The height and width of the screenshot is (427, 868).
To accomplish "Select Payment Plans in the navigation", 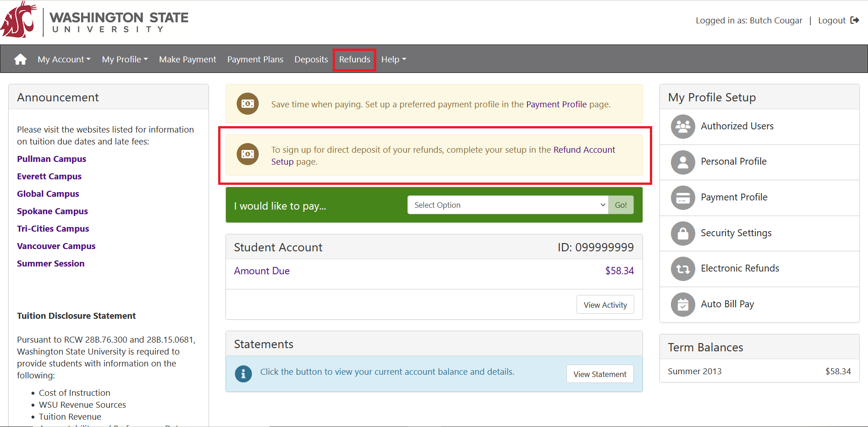I will click(255, 59).
